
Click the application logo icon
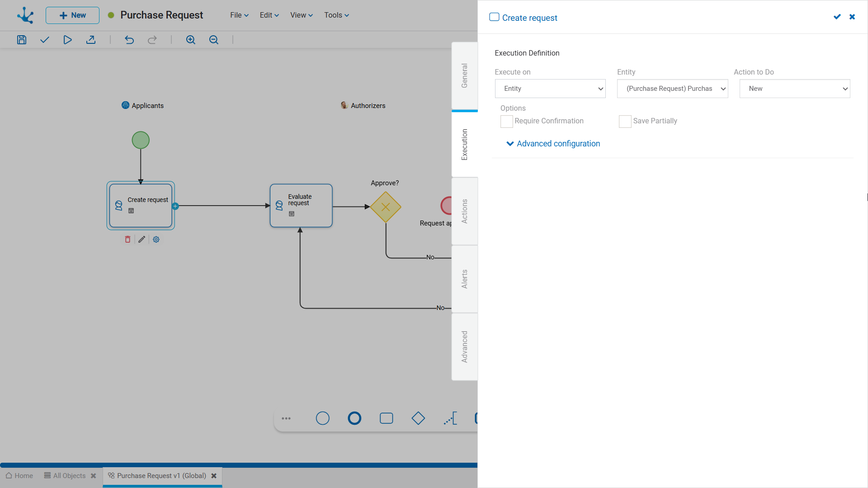click(25, 15)
